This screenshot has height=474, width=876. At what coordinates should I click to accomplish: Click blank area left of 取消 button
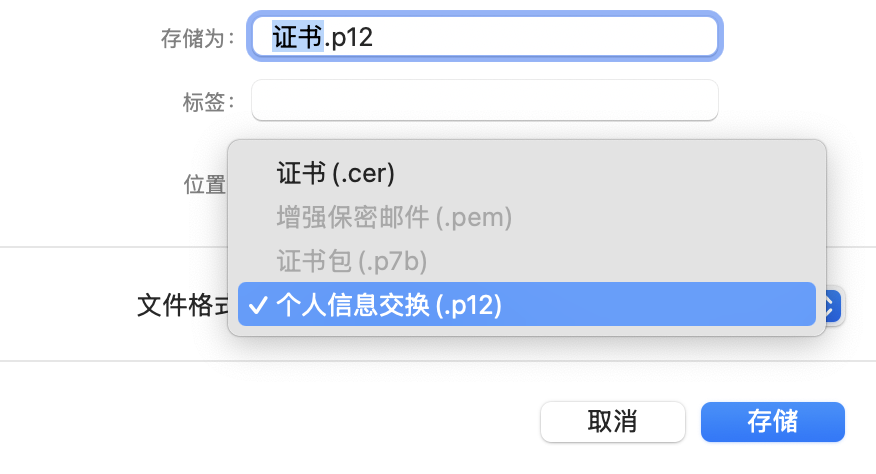point(300,421)
